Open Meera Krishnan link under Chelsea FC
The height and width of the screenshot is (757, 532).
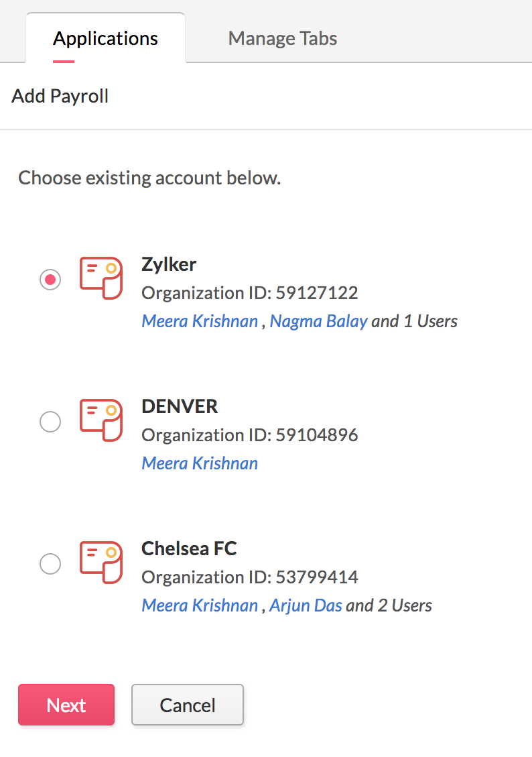click(x=200, y=605)
